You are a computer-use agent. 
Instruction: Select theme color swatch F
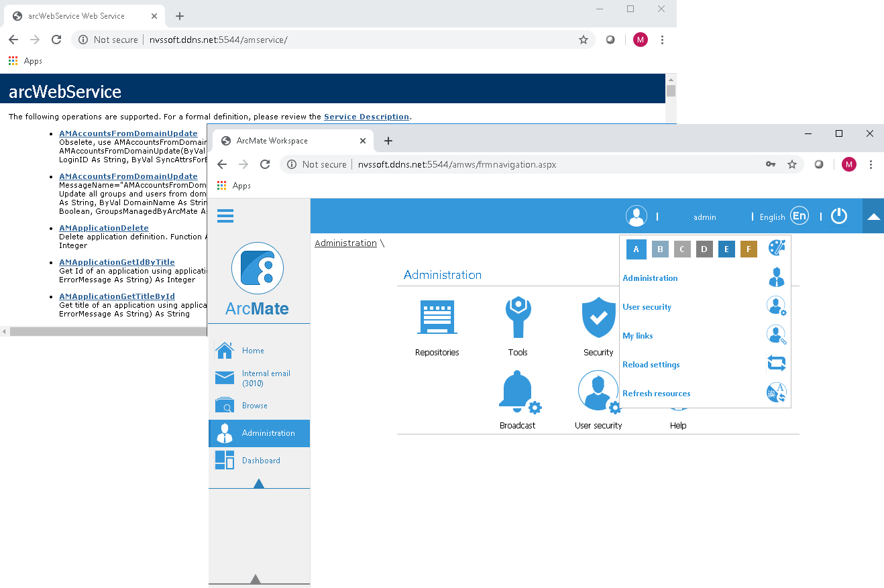point(749,249)
